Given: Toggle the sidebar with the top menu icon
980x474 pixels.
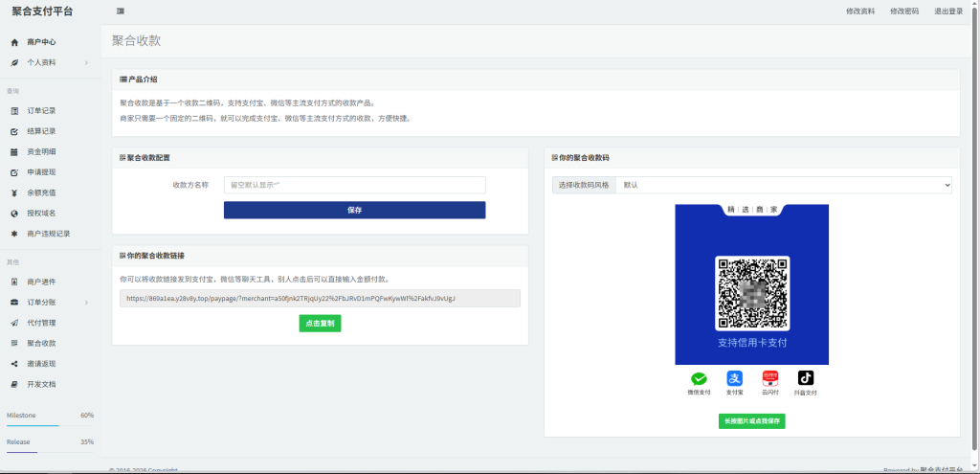Looking at the screenshot, I should click(120, 11).
